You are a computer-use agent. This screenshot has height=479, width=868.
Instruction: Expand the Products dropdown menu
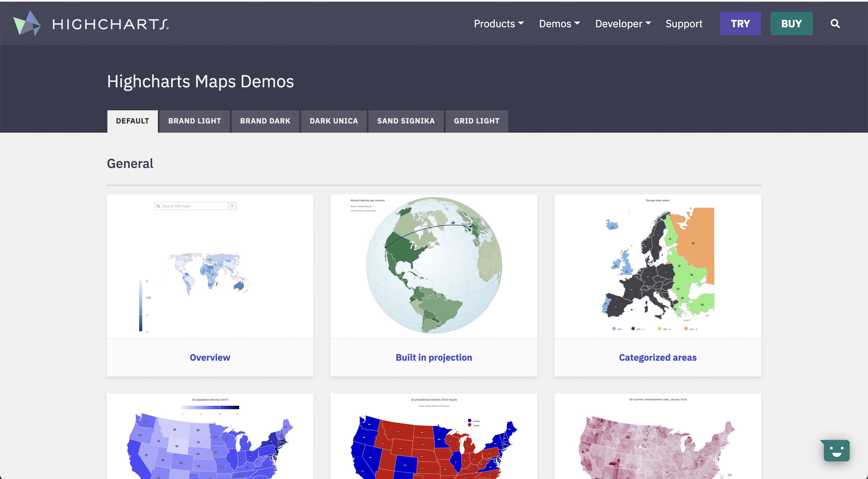click(499, 24)
